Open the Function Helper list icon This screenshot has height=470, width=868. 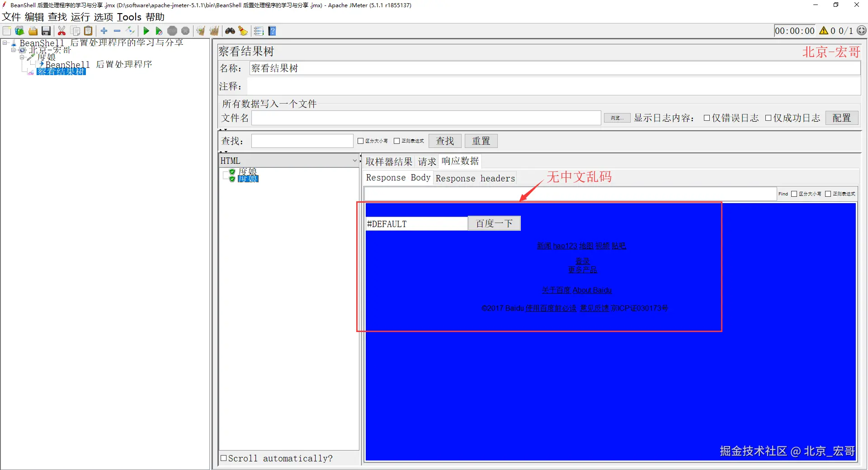(x=259, y=31)
